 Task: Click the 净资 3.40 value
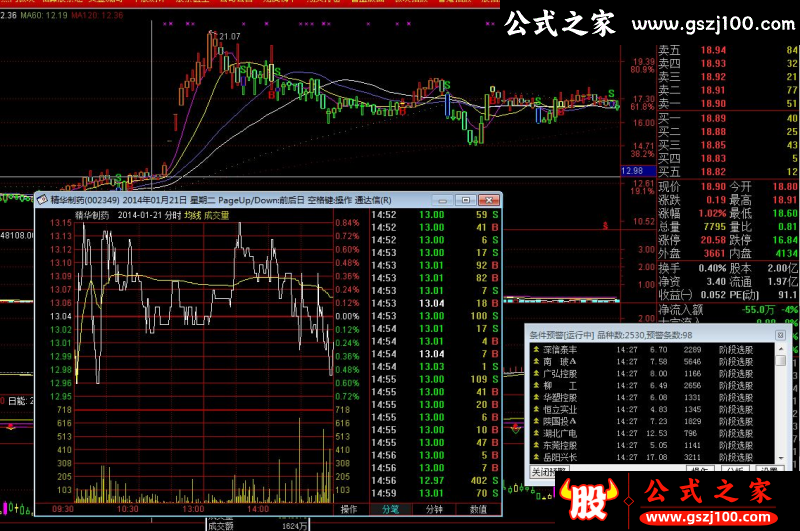click(716, 282)
